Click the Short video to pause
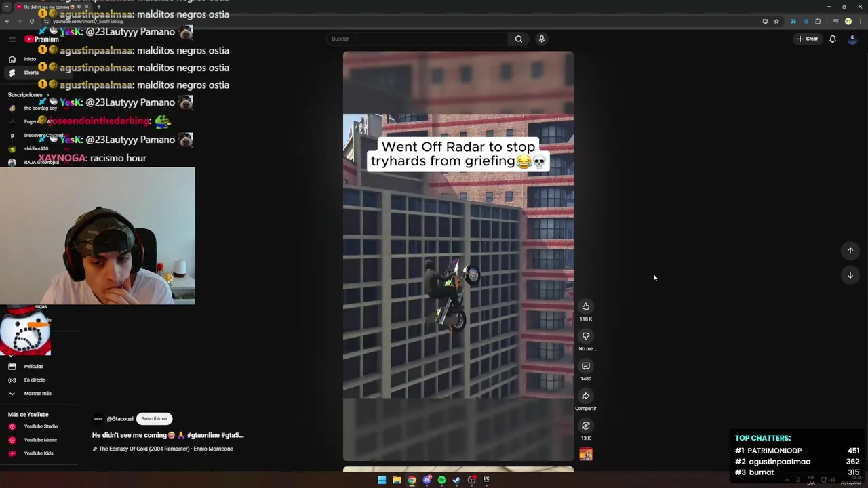868x488 pixels. [458, 256]
